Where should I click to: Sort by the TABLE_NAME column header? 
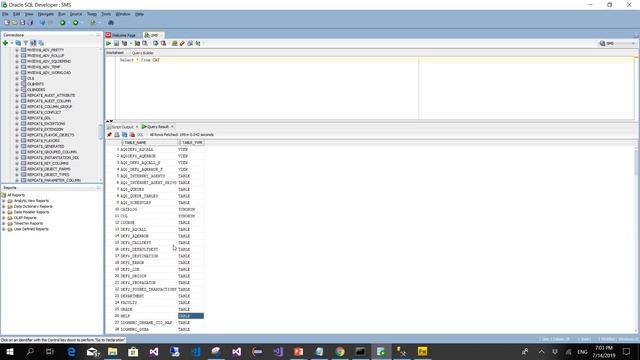click(x=150, y=142)
